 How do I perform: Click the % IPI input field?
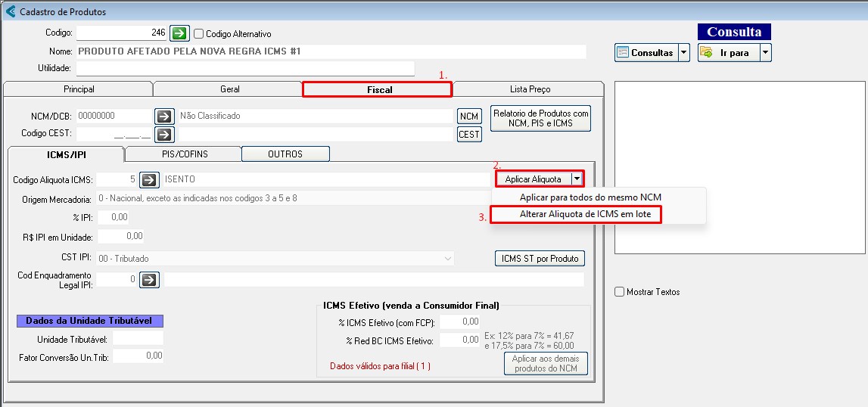coord(114,217)
